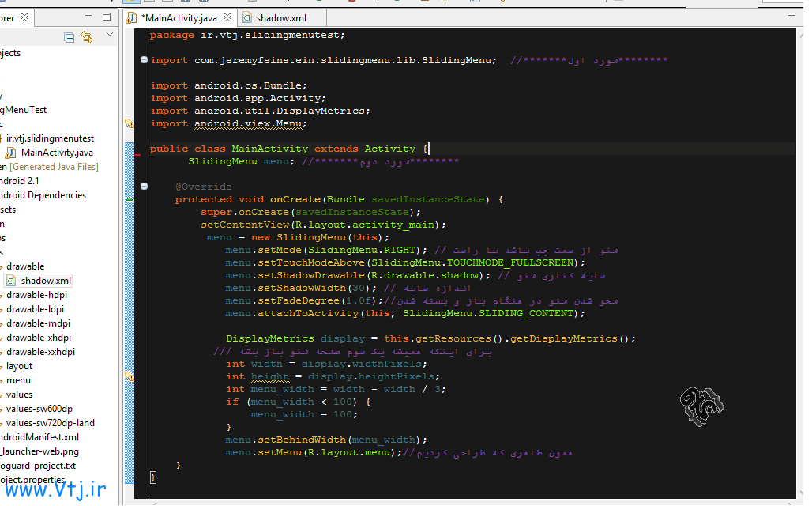Image resolution: width=812 pixels, height=506 pixels.
Task: Select shadow.xml in the drawable folder
Action: click(46, 281)
